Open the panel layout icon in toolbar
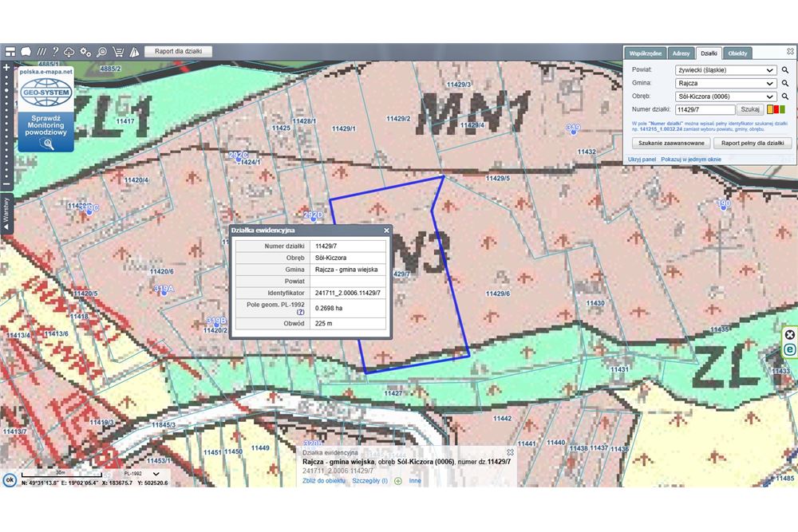This screenshot has height=532, width=798. pos(10,52)
